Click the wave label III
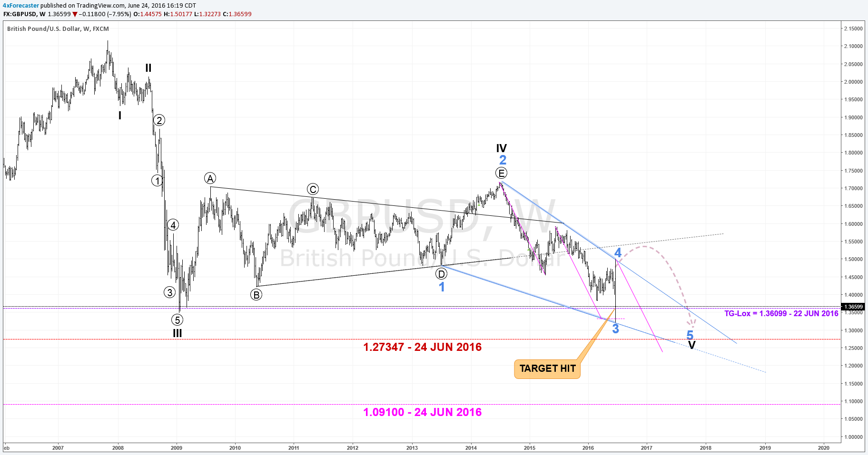 point(177,333)
